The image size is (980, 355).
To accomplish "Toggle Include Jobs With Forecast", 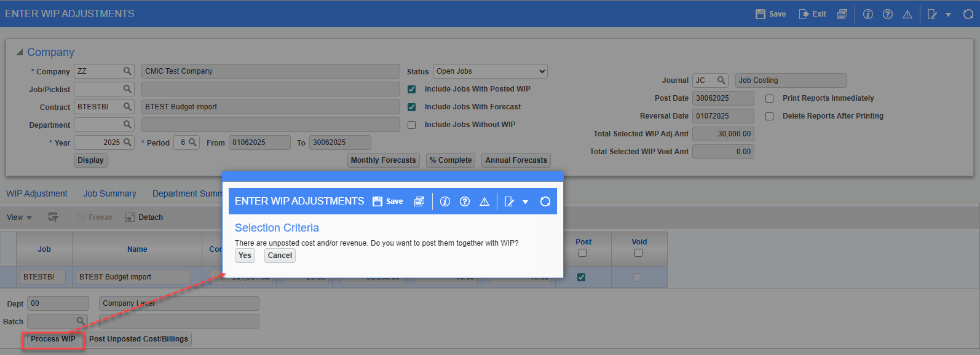I will (412, 107).
